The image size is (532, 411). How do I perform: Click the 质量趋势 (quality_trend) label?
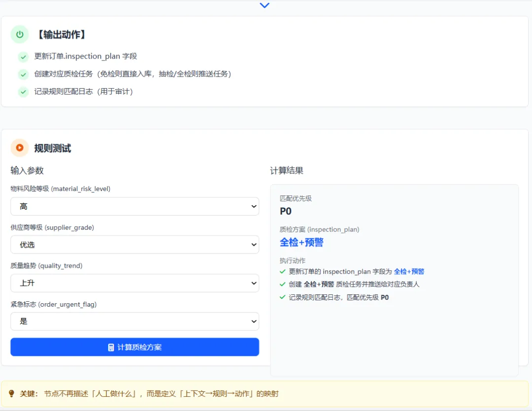point(46,266)
